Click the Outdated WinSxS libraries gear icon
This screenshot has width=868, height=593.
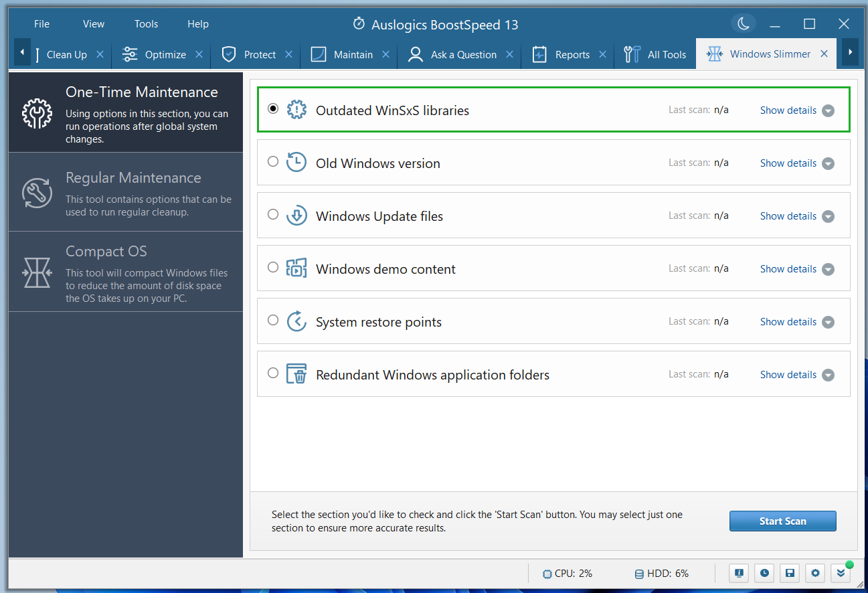[x=296, y=110]
